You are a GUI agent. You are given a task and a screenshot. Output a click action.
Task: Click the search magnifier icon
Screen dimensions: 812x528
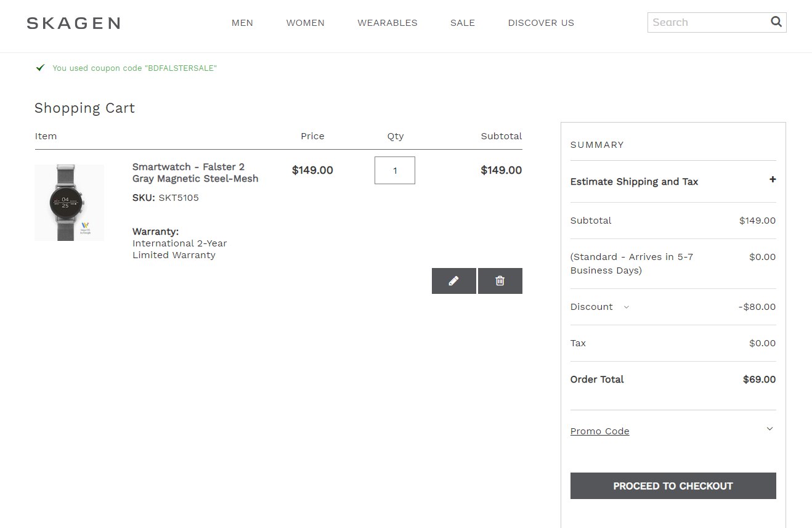pos(776,22)
